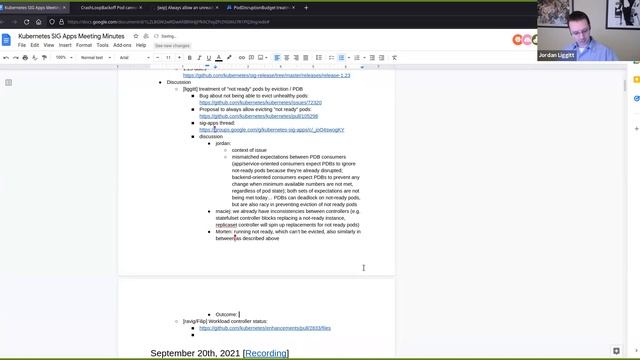Screen dimensions: 640x360
Task: Click the Add comment icon
Action: [251, 58]
